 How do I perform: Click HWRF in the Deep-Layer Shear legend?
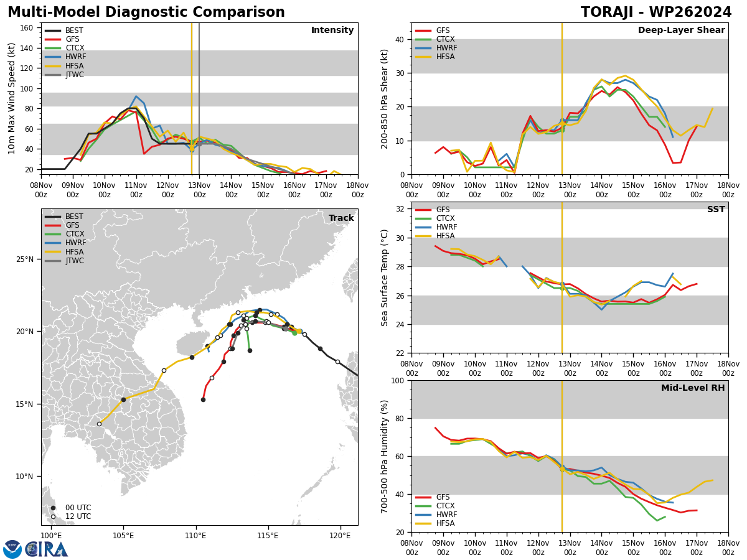point(446,48)
